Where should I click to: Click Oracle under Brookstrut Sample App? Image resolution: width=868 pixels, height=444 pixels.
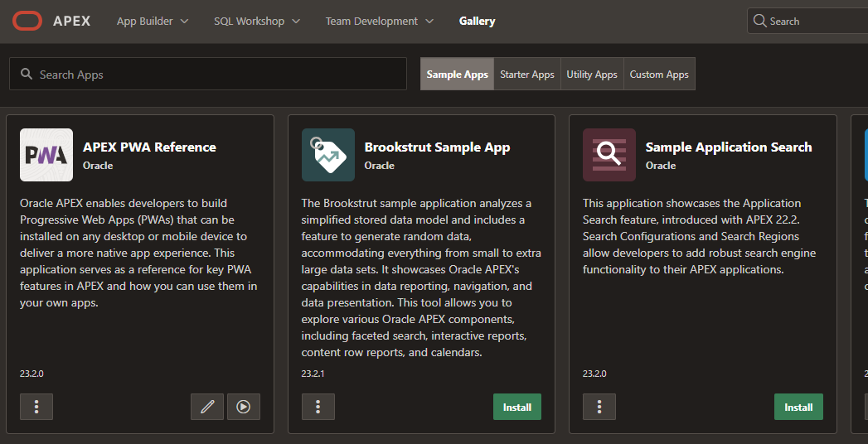[x=379, y=166]
